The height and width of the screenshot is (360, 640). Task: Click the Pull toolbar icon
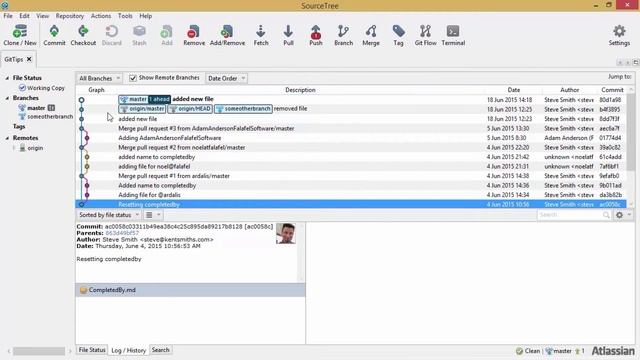(288, 35)
